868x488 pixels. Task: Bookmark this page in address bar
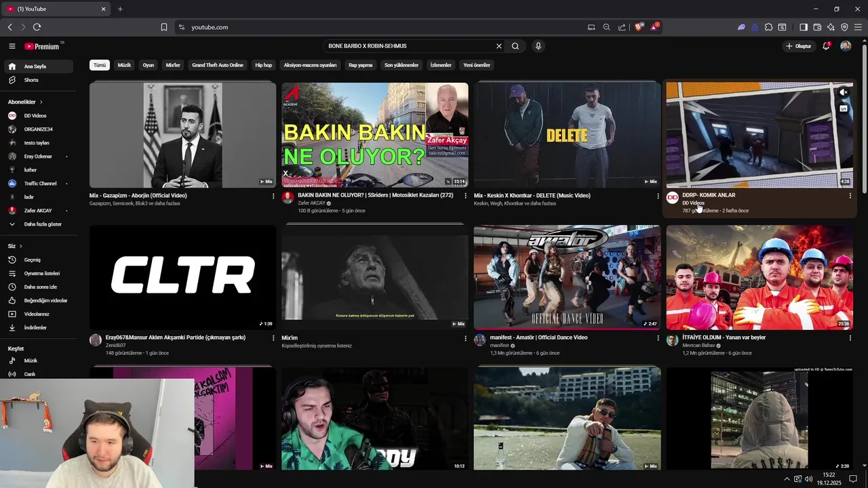(x=164, y=27)
